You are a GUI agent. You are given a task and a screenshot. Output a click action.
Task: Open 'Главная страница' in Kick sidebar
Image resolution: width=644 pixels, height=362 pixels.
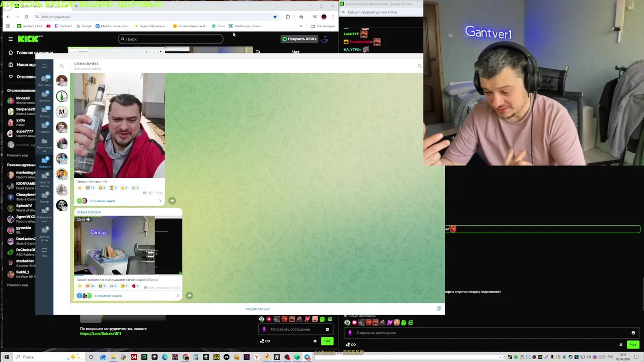(30, 52)
